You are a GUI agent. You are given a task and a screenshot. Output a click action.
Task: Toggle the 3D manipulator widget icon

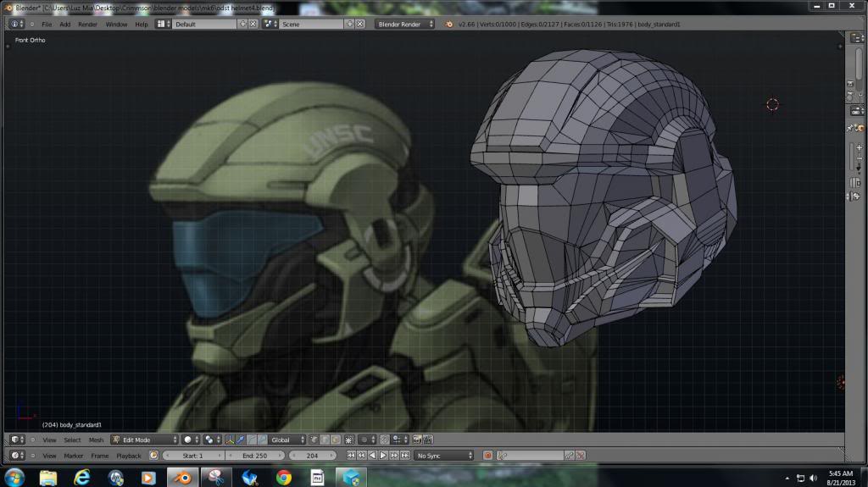tap(231, 440)
